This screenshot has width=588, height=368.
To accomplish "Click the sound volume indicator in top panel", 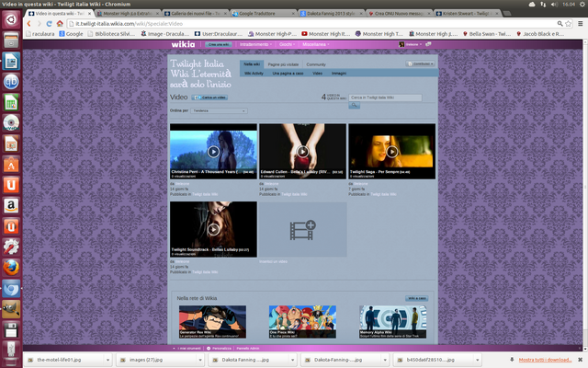I will coord(554,4).
